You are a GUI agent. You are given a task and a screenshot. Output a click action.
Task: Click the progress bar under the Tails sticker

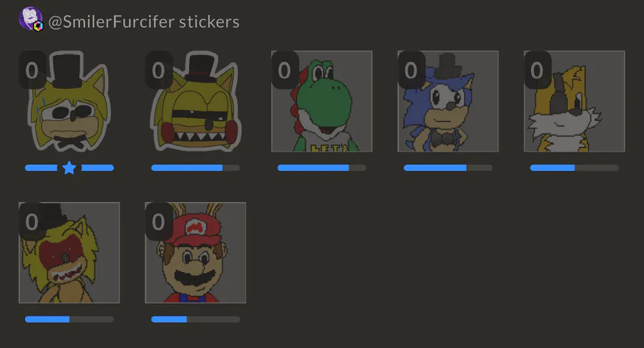coord(575,168)
